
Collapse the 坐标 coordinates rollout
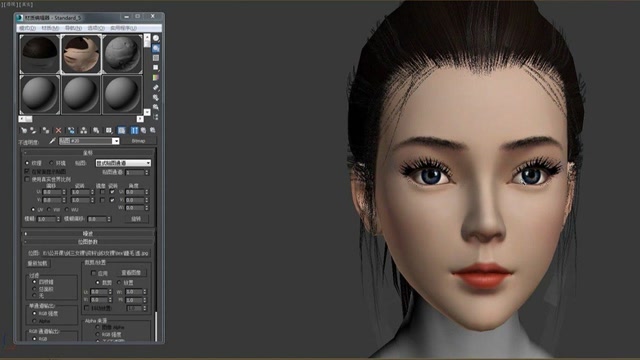click(x=88, y=153)
